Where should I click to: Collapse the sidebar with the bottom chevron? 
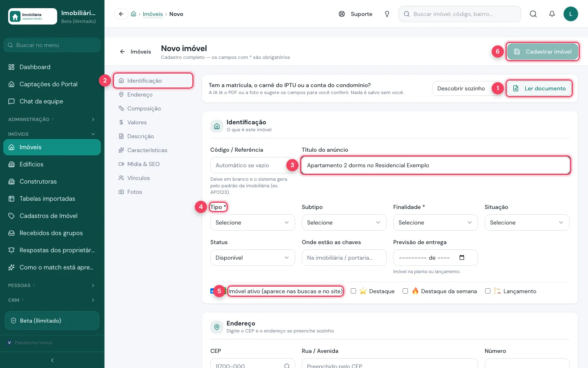52,360
